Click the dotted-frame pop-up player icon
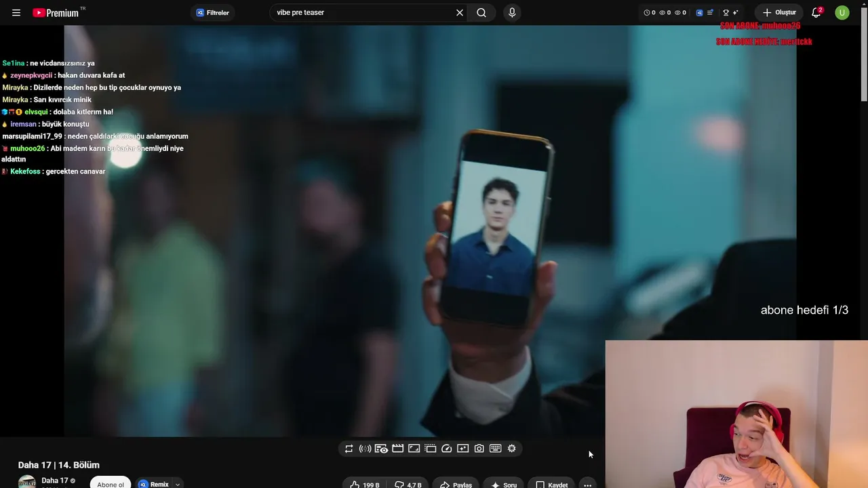The width and height of the screenshot is (868, 488). 430,449
